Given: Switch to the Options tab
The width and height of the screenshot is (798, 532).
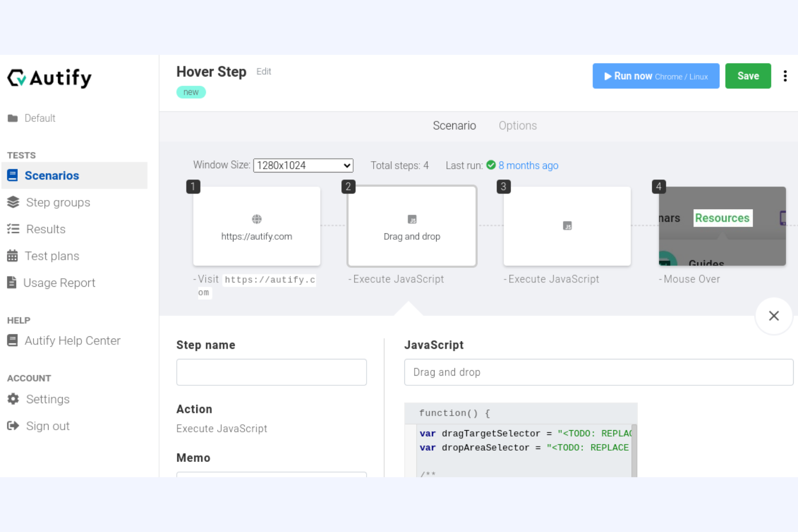Looking at the screenshot, I should pyautogui.click(x=518, y=126).
